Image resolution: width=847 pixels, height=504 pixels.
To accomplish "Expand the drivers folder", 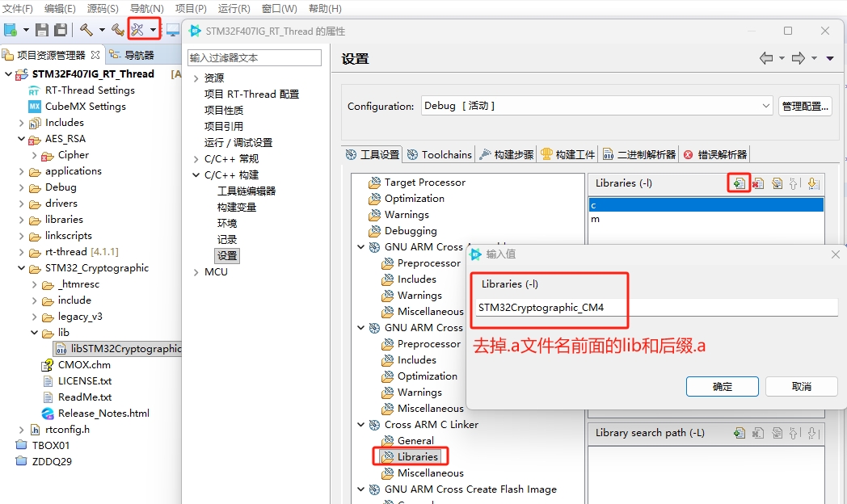I will pyautogui.click(x=22, y=204).
